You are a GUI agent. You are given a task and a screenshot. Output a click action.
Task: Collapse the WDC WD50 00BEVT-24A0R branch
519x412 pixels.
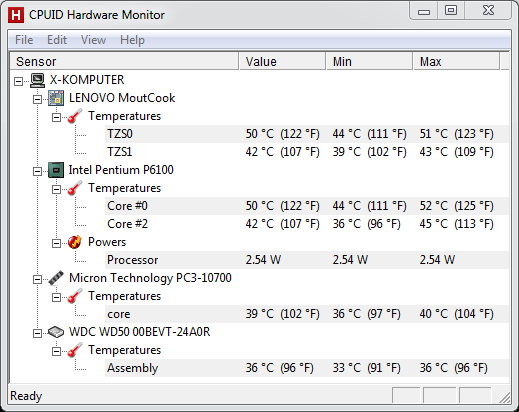(x=37, y=333)
